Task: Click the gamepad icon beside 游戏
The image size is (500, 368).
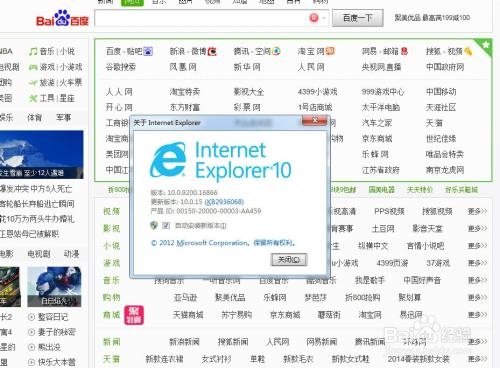Action: 33,67
